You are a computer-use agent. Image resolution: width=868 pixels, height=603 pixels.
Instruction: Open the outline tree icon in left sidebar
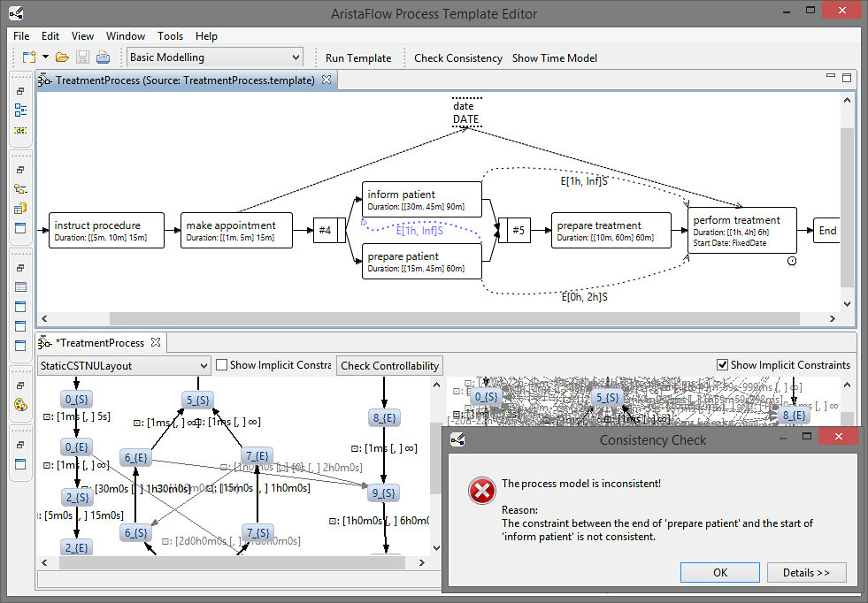pyautogui.click(x=20, y=111)
